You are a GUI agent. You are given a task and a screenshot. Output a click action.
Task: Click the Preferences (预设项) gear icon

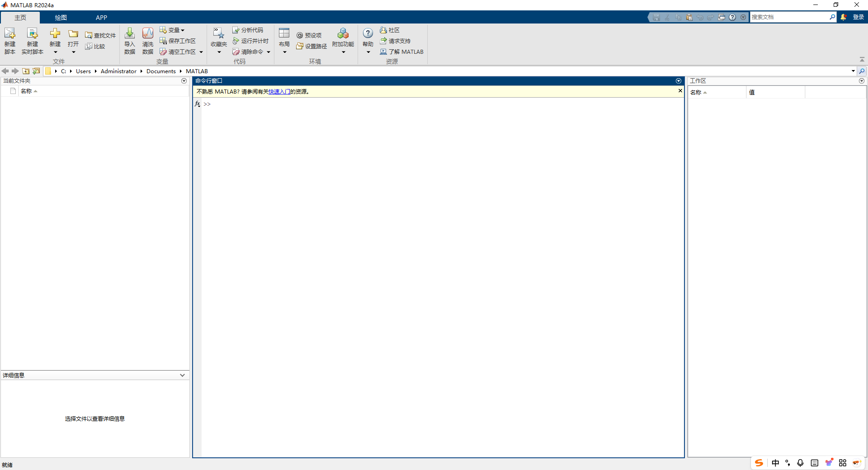[x=300, y=35]
